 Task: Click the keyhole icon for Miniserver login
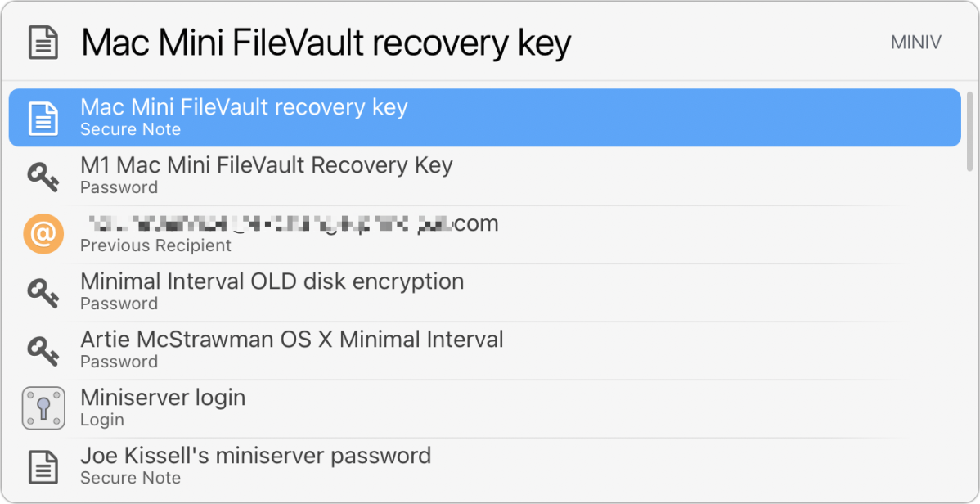pos(43,408)
